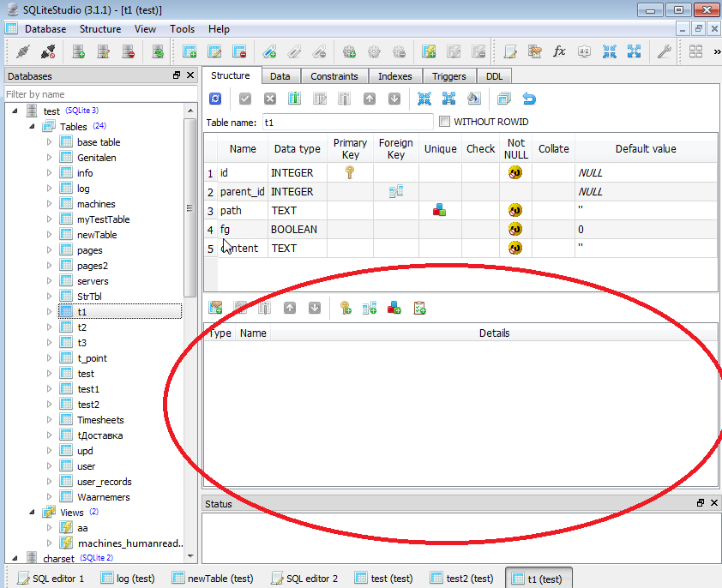Move selected column up in the structure toolbar

click(370, 99)
